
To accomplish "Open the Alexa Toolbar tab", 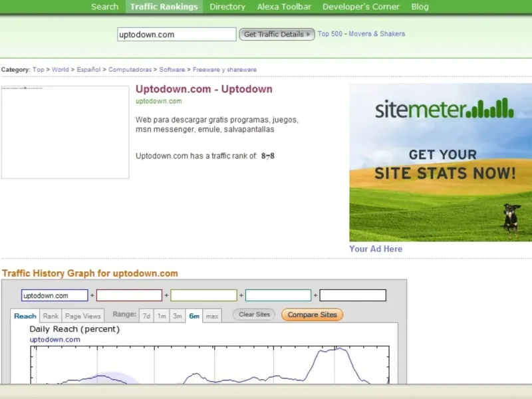I will click(284, 7).
